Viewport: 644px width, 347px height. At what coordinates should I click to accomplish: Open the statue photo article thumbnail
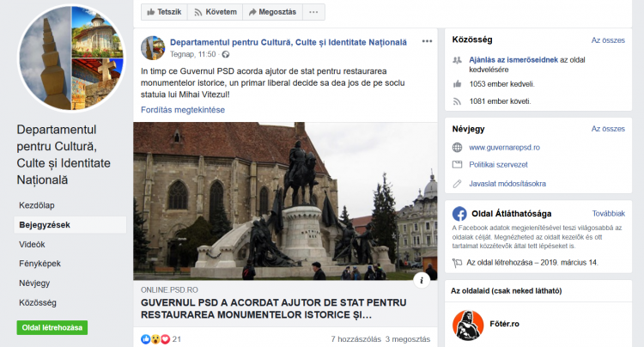click(x=285, y=200)
